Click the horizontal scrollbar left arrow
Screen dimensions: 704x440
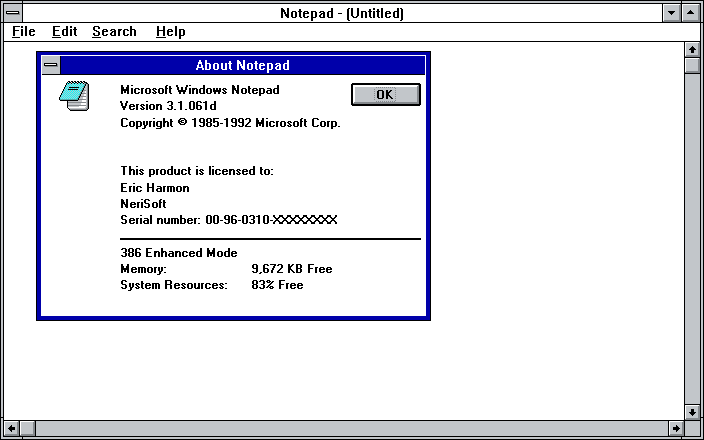click(x=11, y=428)
